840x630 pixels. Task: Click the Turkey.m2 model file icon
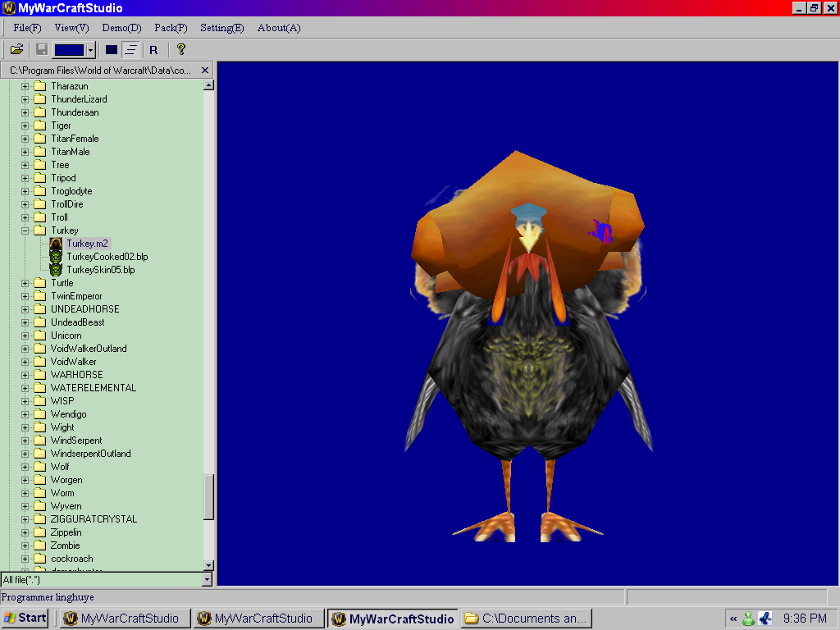[x=56, y=244]
